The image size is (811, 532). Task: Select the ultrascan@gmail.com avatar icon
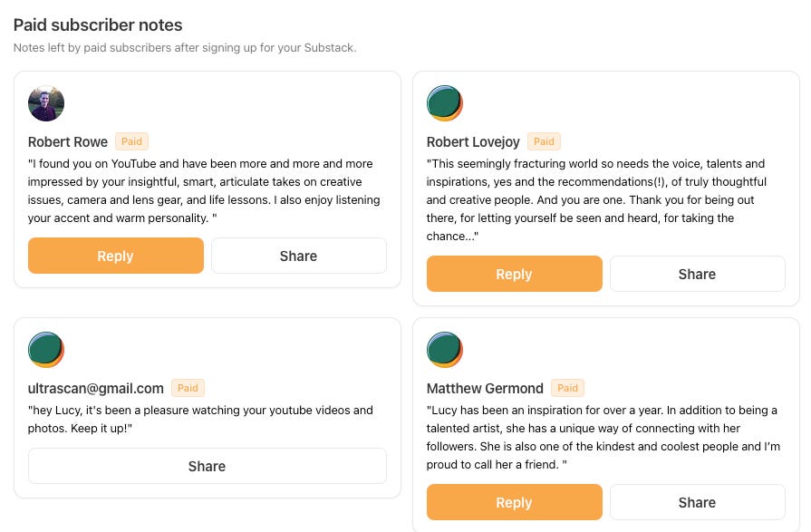[46, 350]
